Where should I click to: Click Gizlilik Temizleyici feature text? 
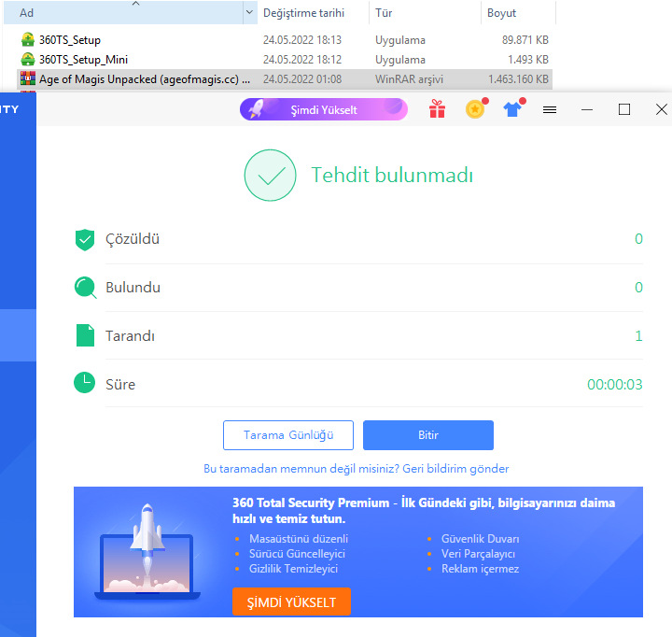(294, 569)
